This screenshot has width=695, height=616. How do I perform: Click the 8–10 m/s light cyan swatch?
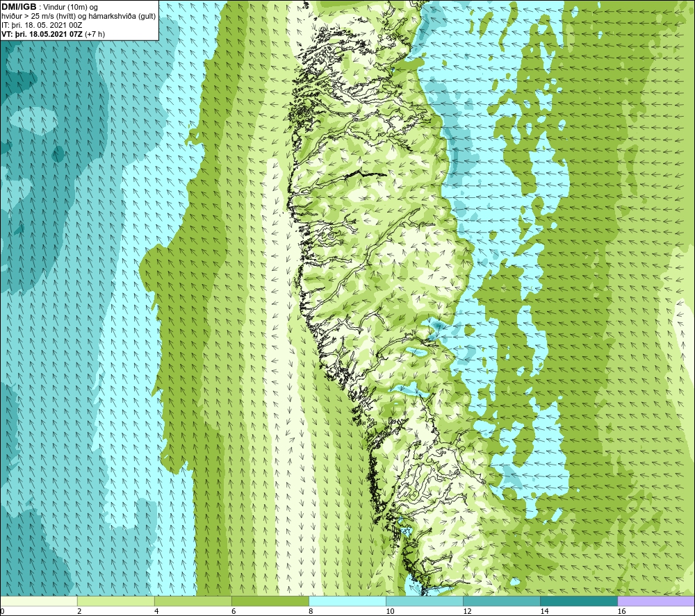(347, 601)
